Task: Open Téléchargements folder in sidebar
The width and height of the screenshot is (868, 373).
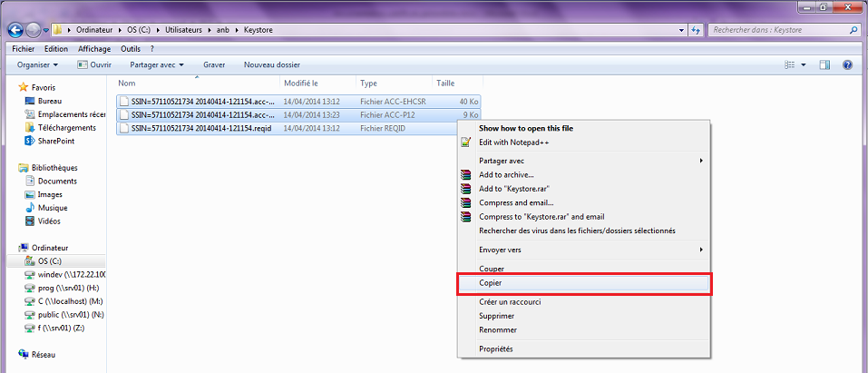Action: click(61, 127)
